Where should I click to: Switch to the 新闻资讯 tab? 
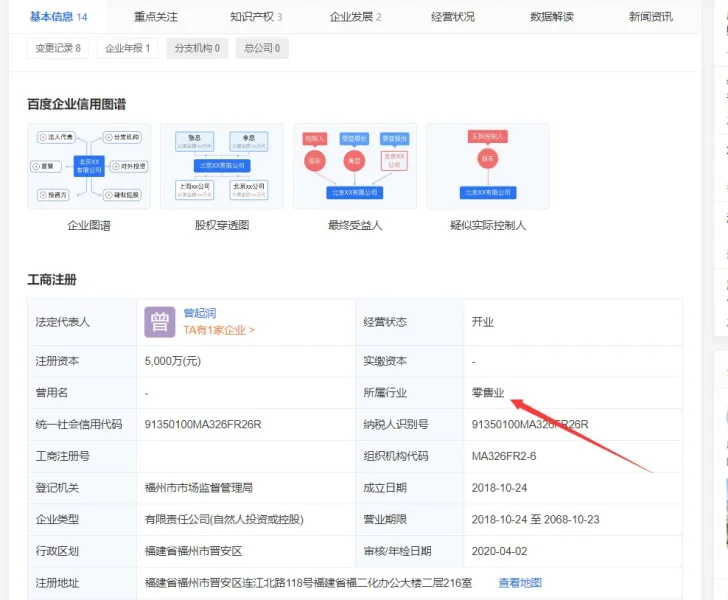651,17
